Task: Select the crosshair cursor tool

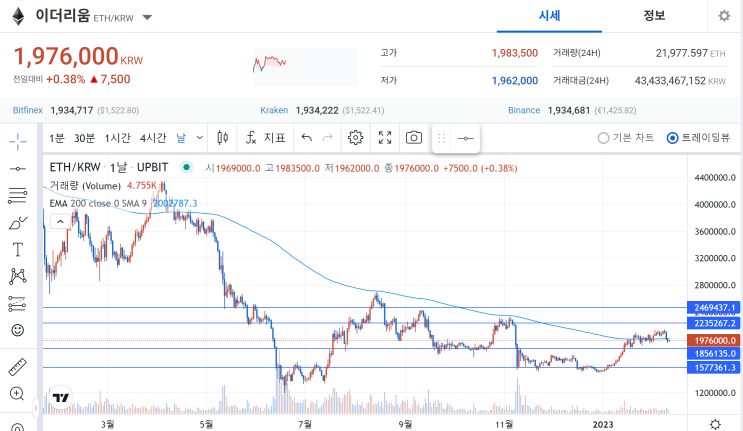Action: [x=18, y=141]
